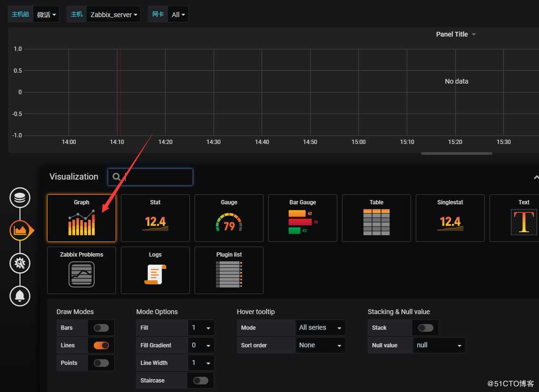Click the search magnifier icon in Visualization filter
The image size is (539, 392).
(117, 177)
